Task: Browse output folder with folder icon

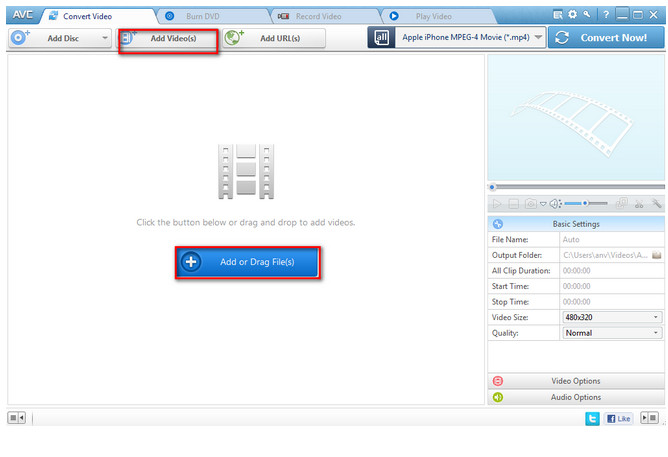Action: 656,255
